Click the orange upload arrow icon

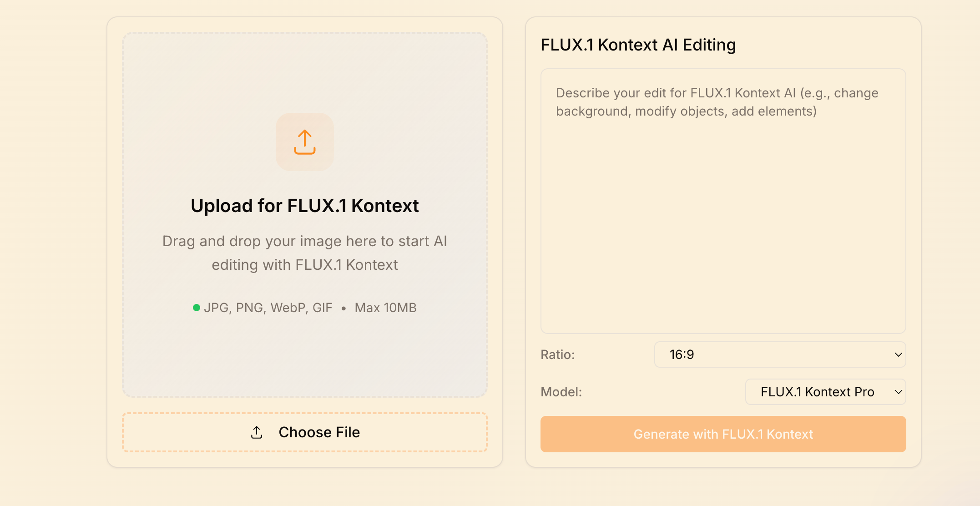(x=305, y=142)
